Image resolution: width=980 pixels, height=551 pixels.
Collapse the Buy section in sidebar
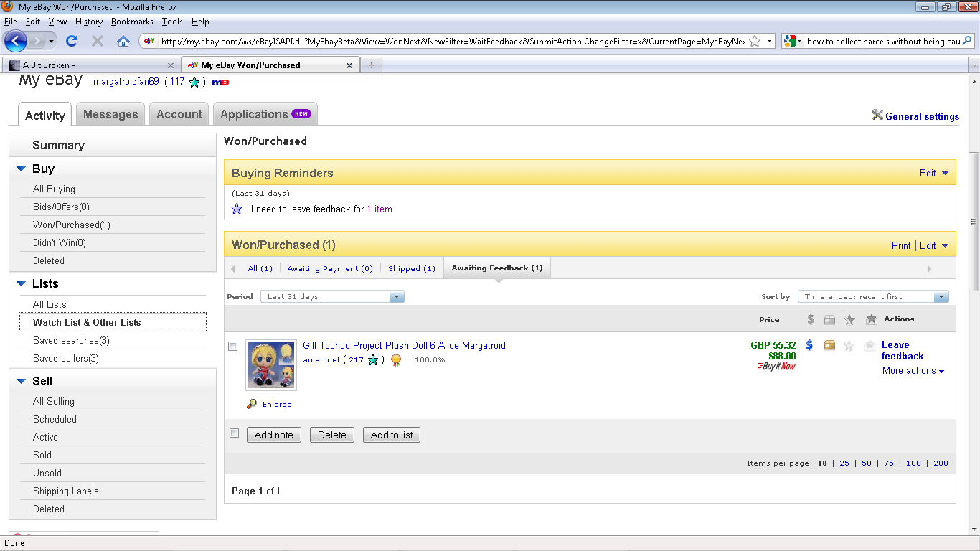[x=22, y=169]
